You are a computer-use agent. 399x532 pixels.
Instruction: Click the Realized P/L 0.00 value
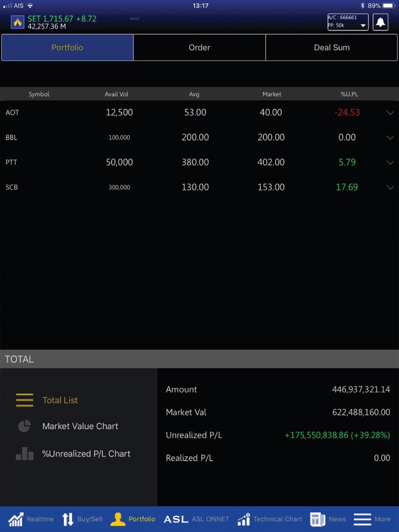point(382,458)
